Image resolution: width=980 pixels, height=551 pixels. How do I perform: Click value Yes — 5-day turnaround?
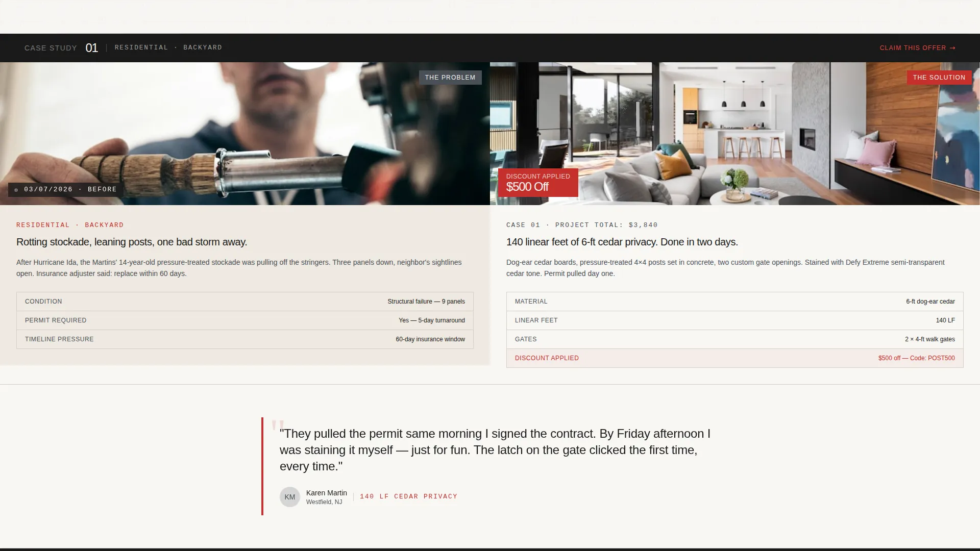(x=432, y=320)
